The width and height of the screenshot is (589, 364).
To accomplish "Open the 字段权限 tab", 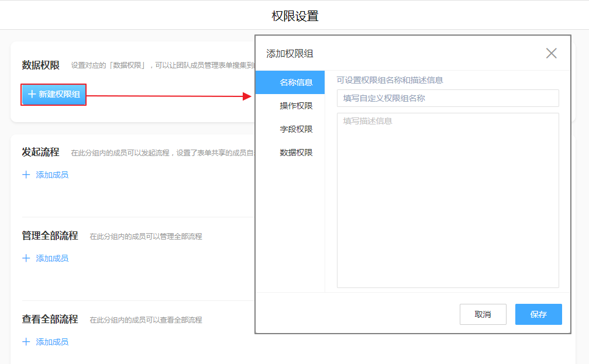I will point(296,129).
